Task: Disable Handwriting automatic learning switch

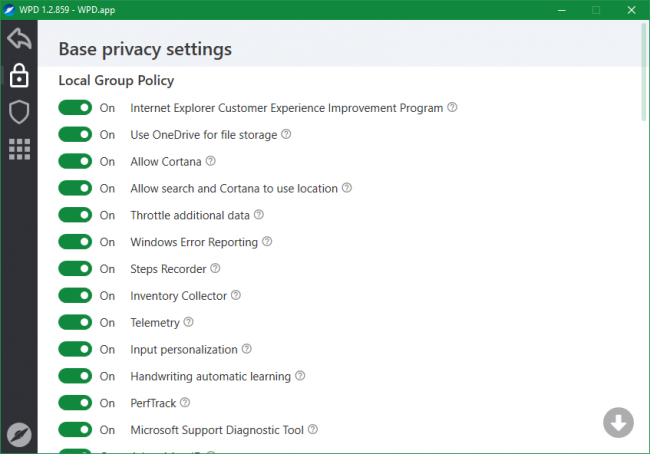Action: 75,376
